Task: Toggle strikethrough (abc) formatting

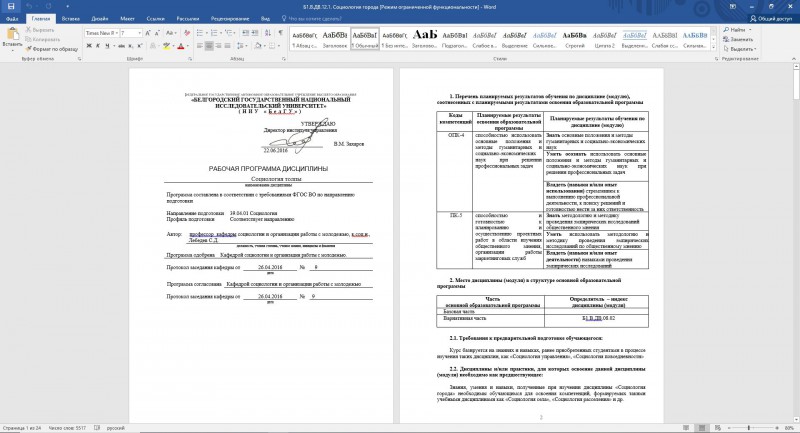Action: (121, 46)
